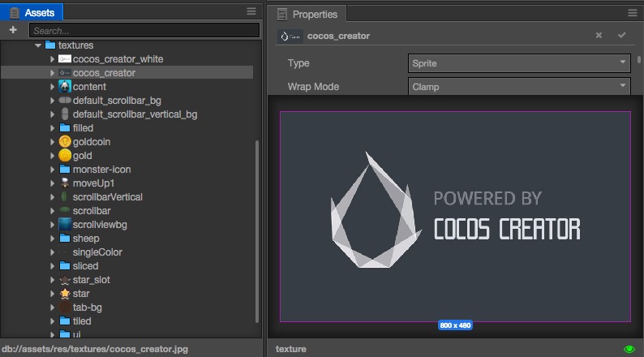Open the Assets panel hamburger menu
Image resolution: width=644 pixels, height=357 pixels.
click(251, 11)
